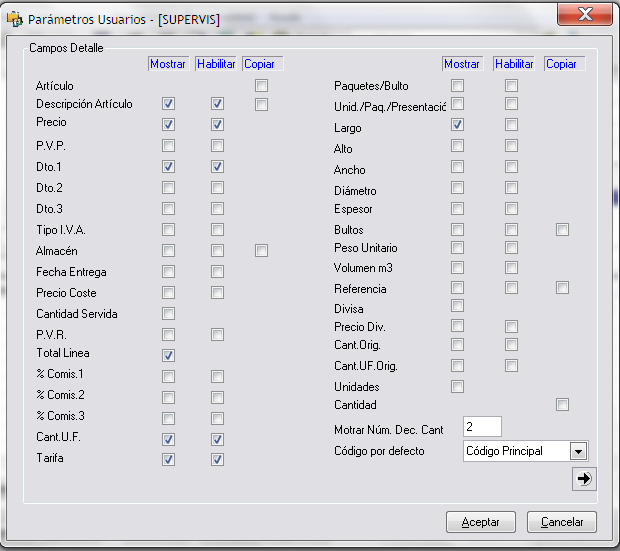The height and width of the screenshot is (551, 620).
Task: Disable Habilitar checkbox for Dto.1
Action: coord(217,167)
